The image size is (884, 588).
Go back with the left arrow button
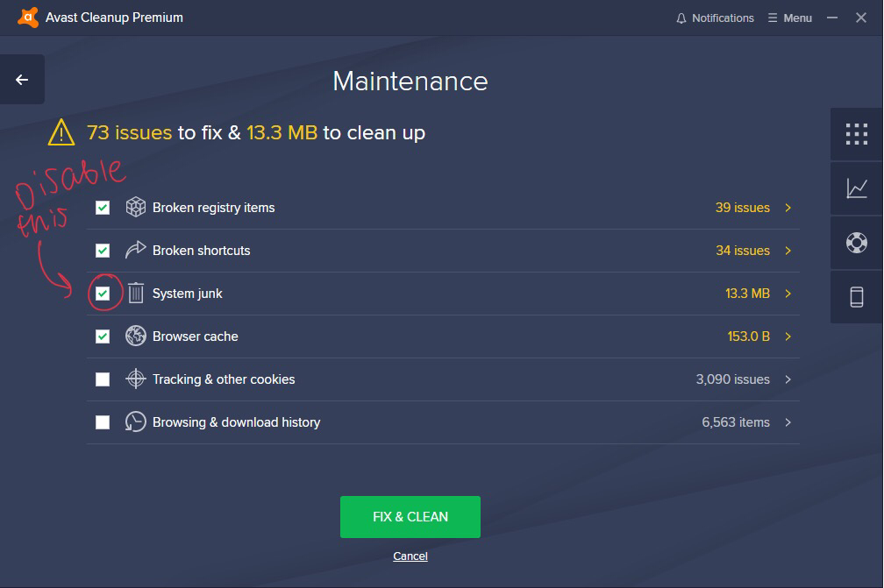[22, 80]
